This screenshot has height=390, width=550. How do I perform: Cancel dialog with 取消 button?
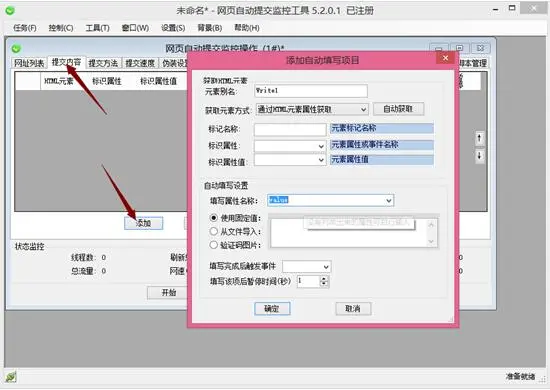tap(353, 309)
